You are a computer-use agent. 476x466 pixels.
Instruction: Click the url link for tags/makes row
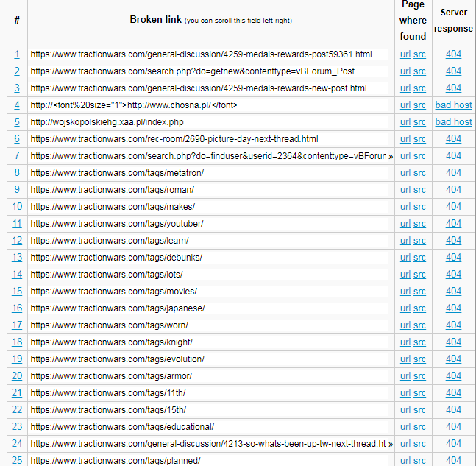click(x=405, y=207)
